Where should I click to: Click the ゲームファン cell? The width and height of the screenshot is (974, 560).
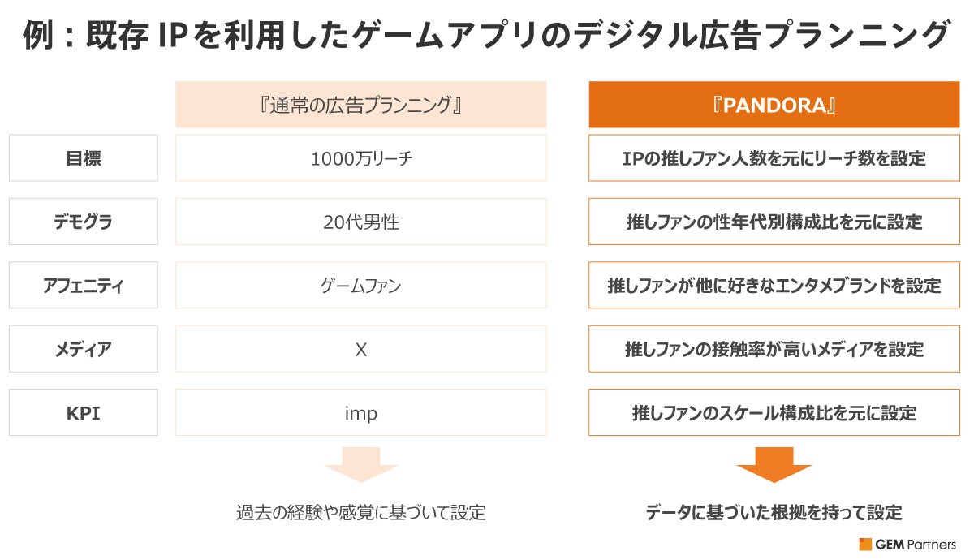[x=360, y=285]
